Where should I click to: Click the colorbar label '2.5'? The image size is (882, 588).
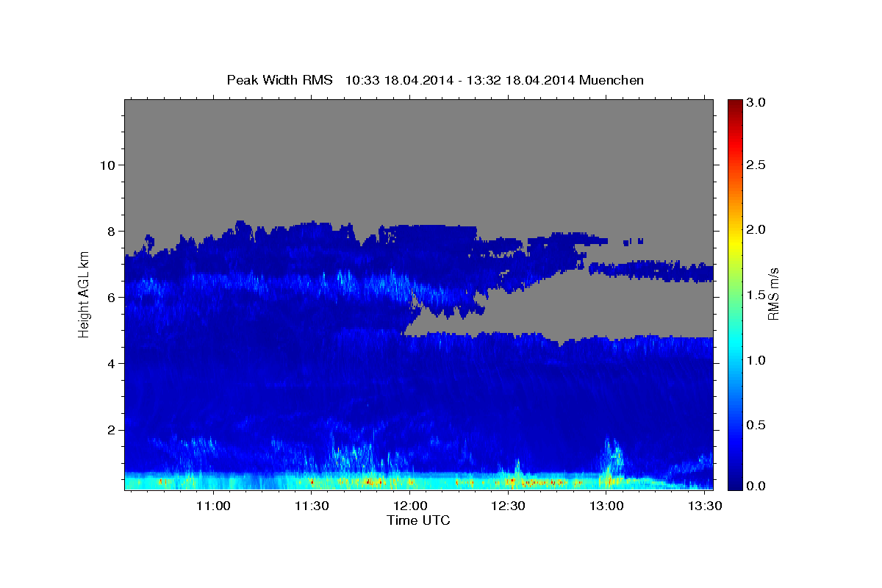[x=756, y=165]
